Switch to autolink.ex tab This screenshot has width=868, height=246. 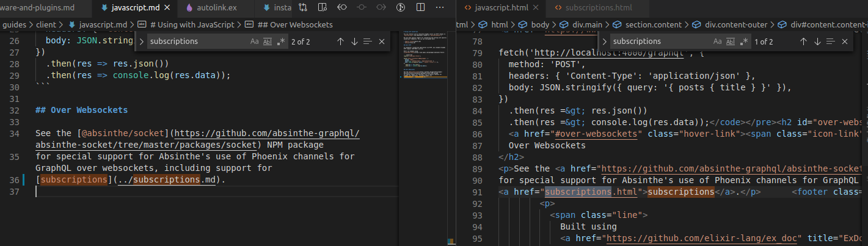(x=216, y=8)
